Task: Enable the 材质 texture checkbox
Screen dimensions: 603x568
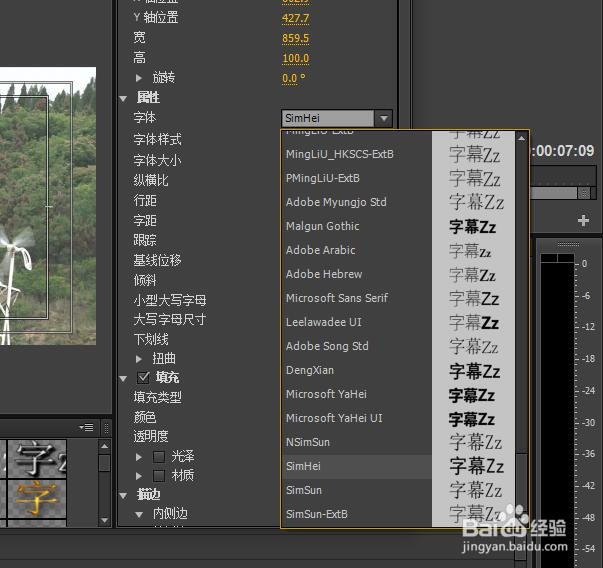Action: 159,476
